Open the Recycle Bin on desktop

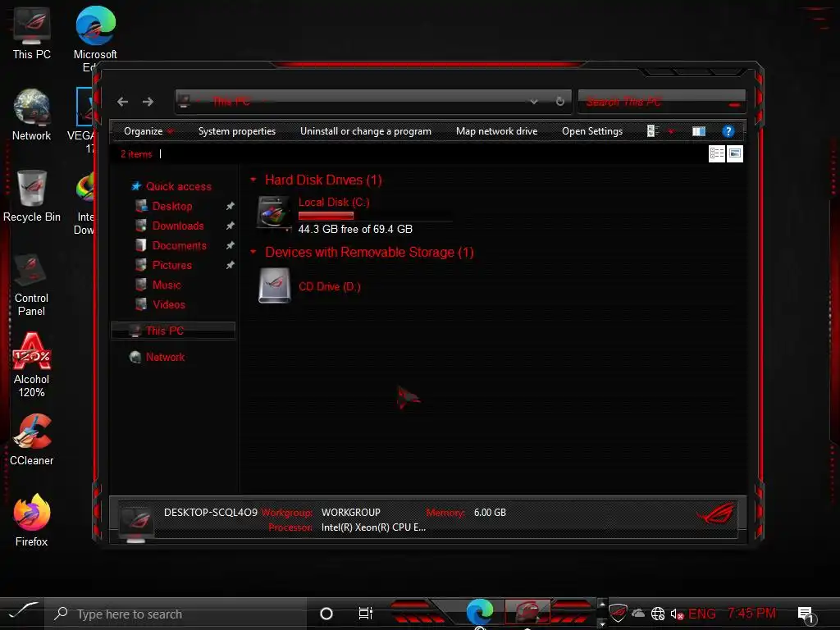[32, 196]
